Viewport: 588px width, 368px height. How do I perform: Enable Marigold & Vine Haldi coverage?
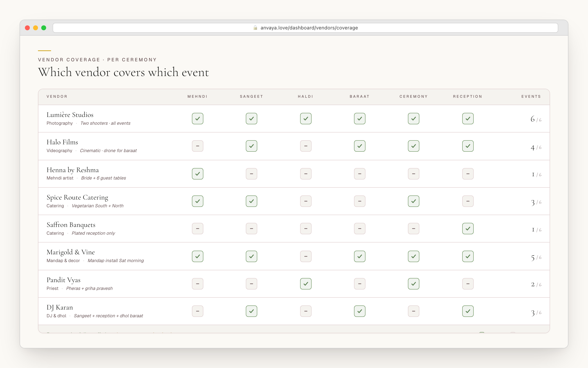[x=306, y=256]
